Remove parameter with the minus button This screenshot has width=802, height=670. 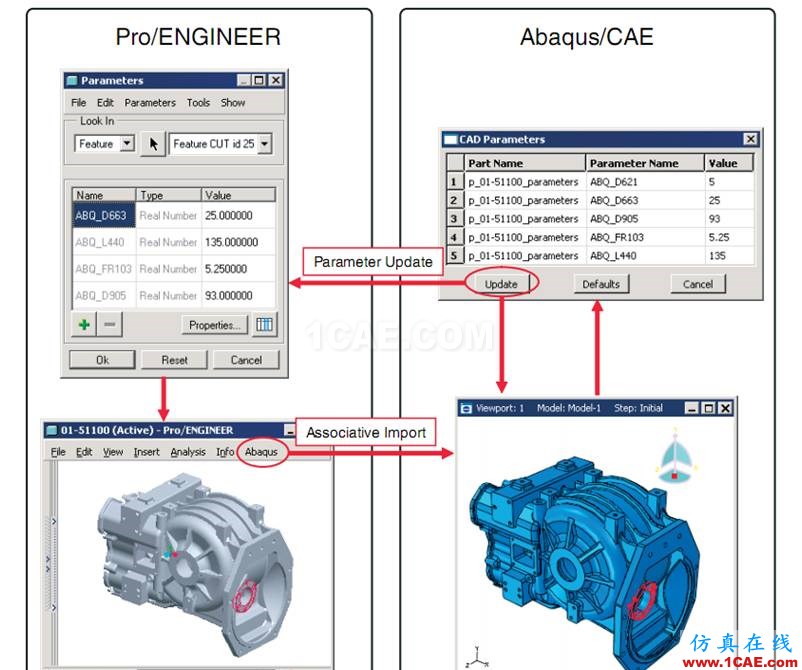(x=109, y=324)
